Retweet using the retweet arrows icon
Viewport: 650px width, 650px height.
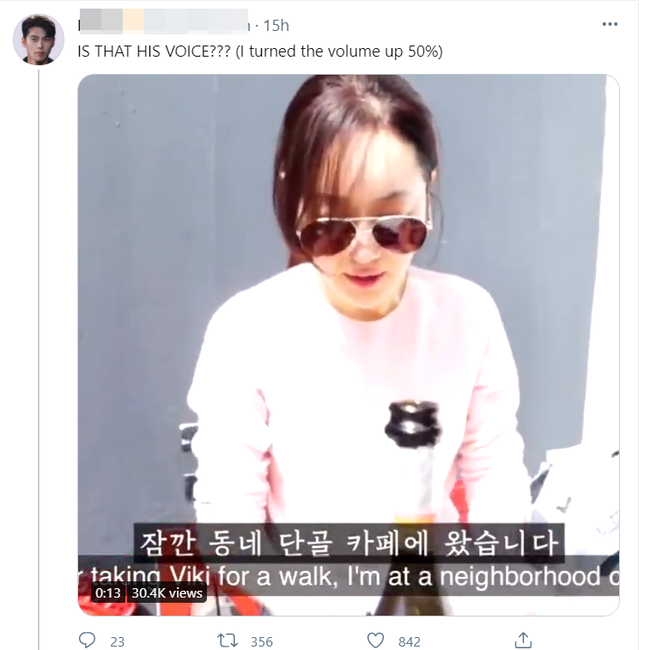click(x=227, y=640)
